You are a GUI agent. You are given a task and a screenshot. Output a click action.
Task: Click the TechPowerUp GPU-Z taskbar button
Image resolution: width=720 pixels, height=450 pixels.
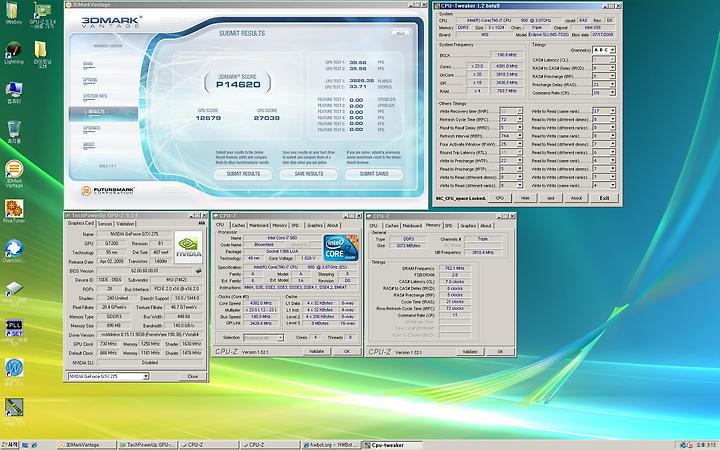(147, 445)
